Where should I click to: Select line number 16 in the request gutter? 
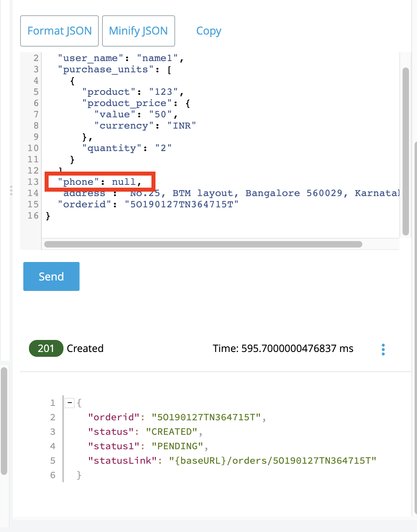33,216
